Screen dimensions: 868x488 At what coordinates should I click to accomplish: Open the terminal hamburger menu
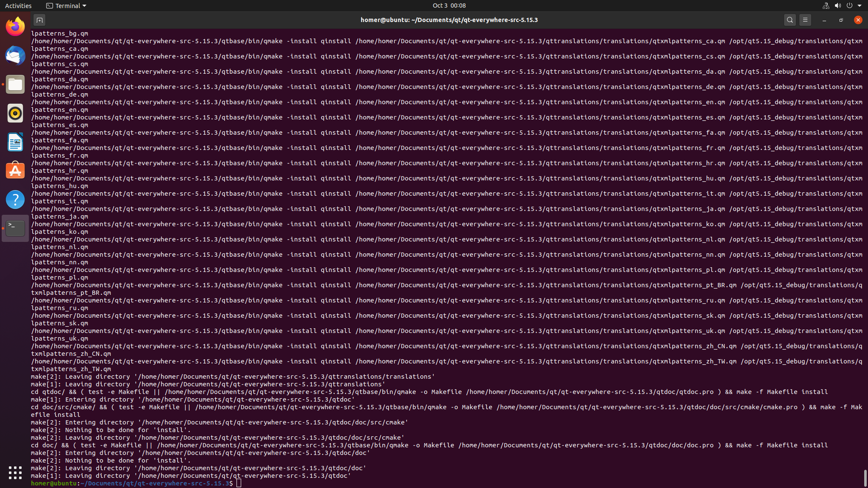point(805,20)
